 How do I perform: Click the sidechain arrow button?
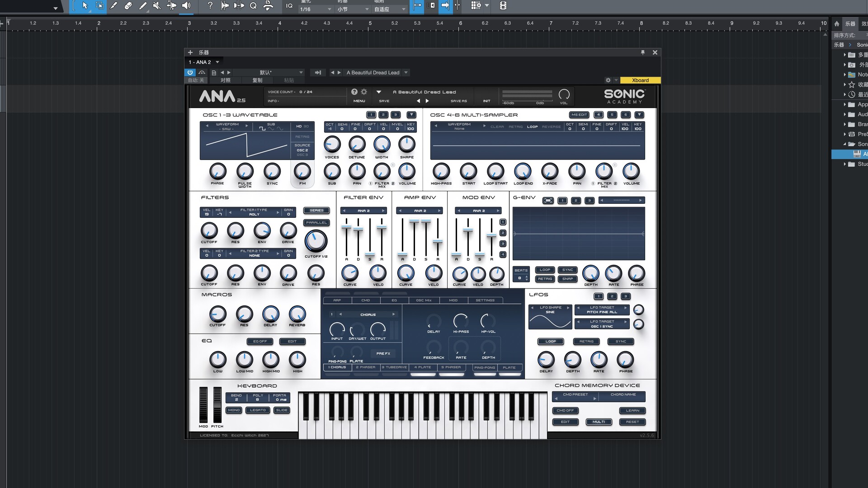pyautogui.click(x=318, y=73)
